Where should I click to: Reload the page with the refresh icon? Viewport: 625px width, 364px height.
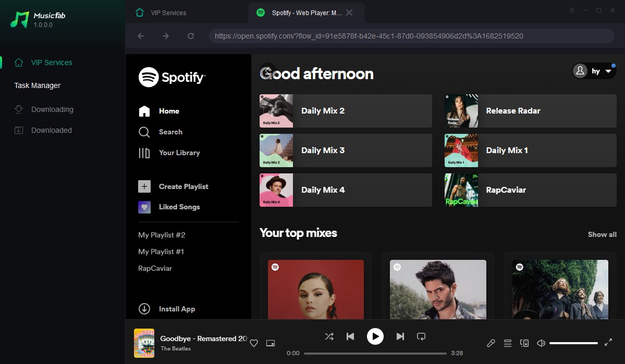(191, 36)
